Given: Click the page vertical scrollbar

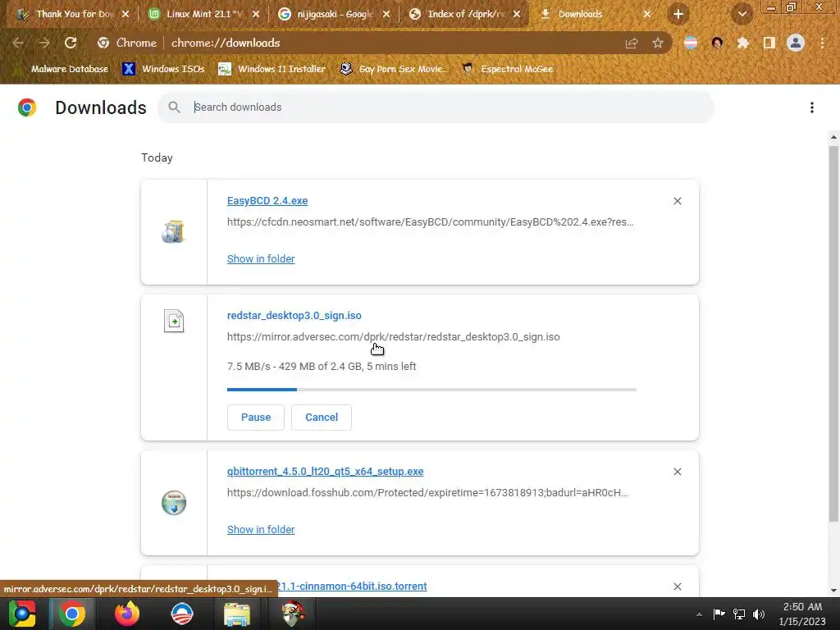Looking at the screenshot, I should [x=833, y=332].
